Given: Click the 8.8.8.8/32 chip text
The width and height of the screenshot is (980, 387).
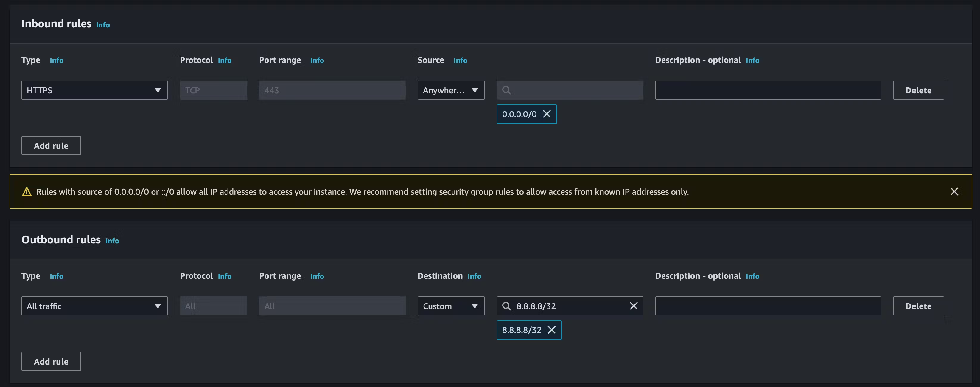Looking at the screenshot, I should coord(522,330).
